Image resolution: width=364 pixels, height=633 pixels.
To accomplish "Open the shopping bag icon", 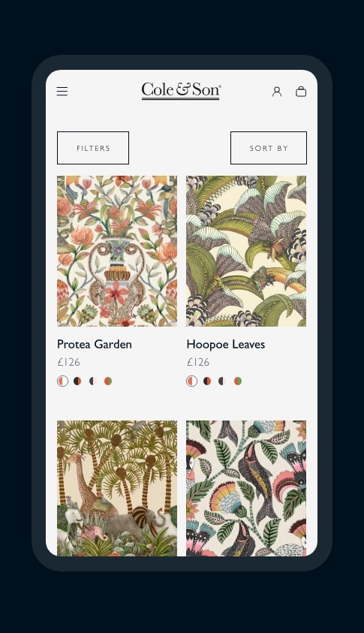I will [301, 92].
